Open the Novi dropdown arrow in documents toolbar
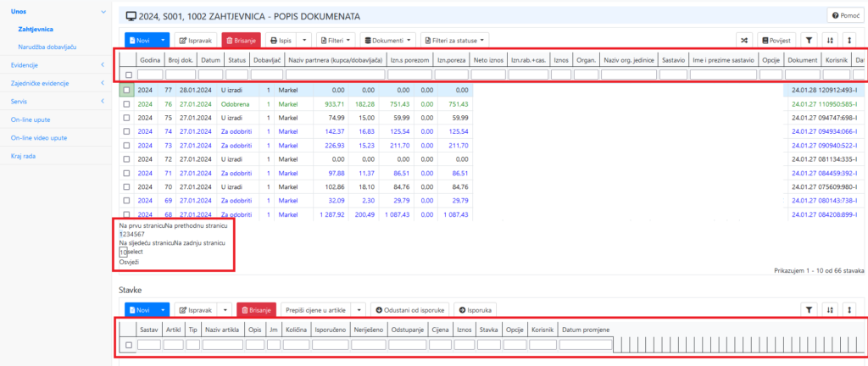The width and height of the screenshot is (868, 366). (162, 41)
